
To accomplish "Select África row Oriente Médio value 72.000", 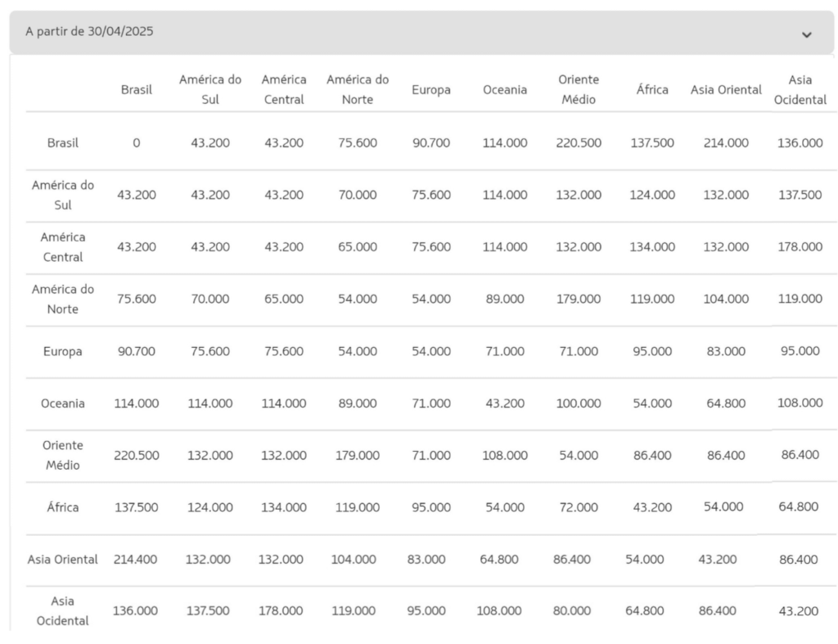I will click(579, 507).
